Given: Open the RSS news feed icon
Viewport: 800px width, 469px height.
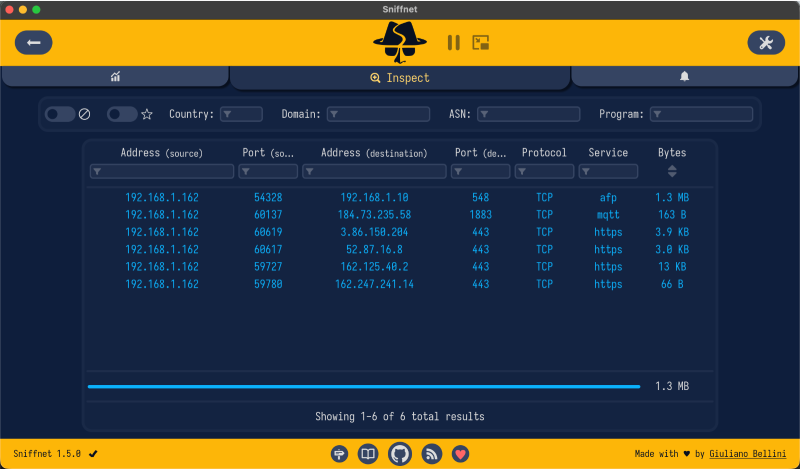Looking at the screenshot, I should [432, 454].
